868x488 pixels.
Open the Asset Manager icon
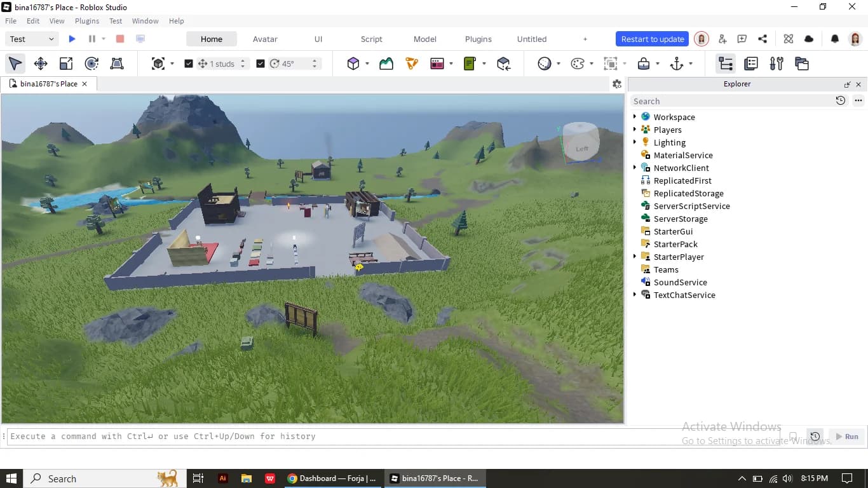point(802,64)
